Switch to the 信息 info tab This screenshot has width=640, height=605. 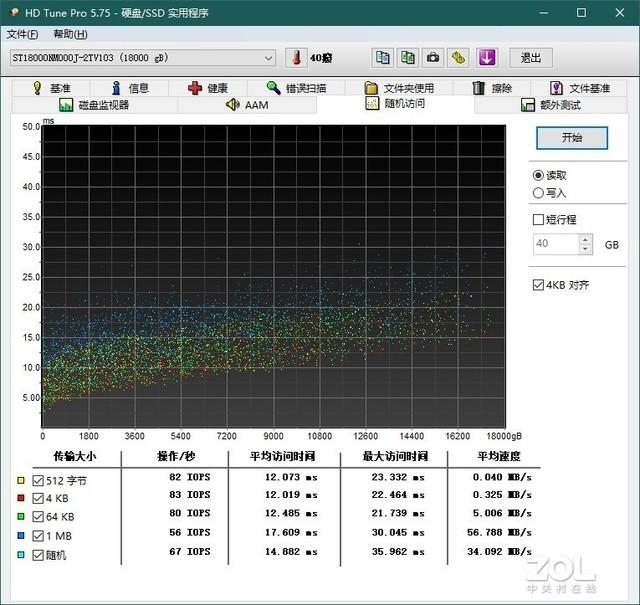pyautogui.click(x=130, y=88)
